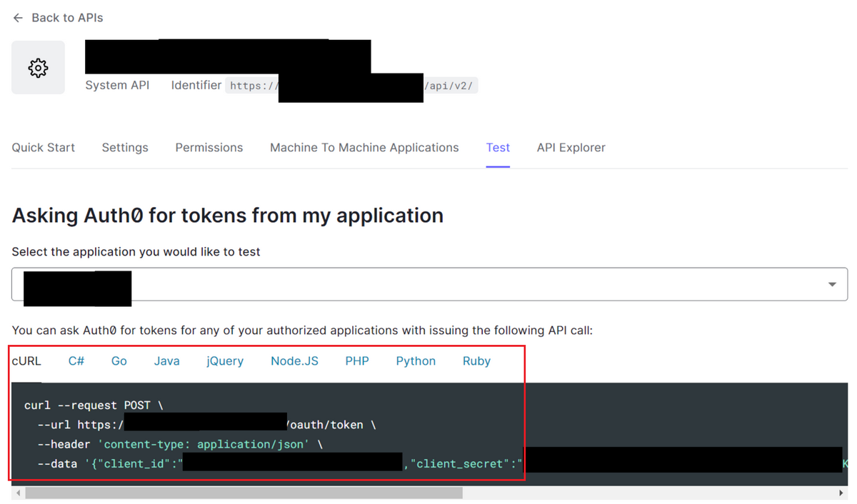Click the '--header content-type' code line

pyautogui.click(x=180, y=444)
